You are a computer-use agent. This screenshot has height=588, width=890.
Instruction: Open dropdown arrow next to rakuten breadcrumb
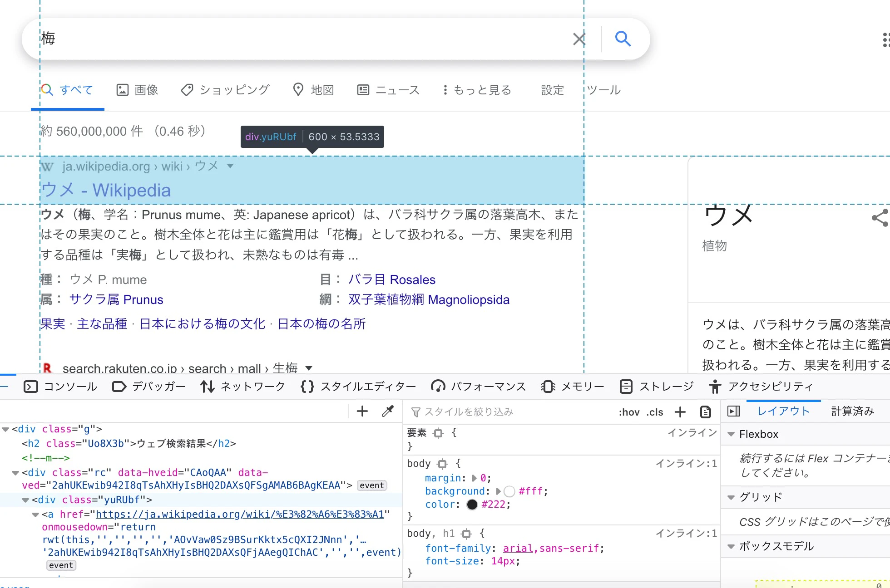[309, 368]
